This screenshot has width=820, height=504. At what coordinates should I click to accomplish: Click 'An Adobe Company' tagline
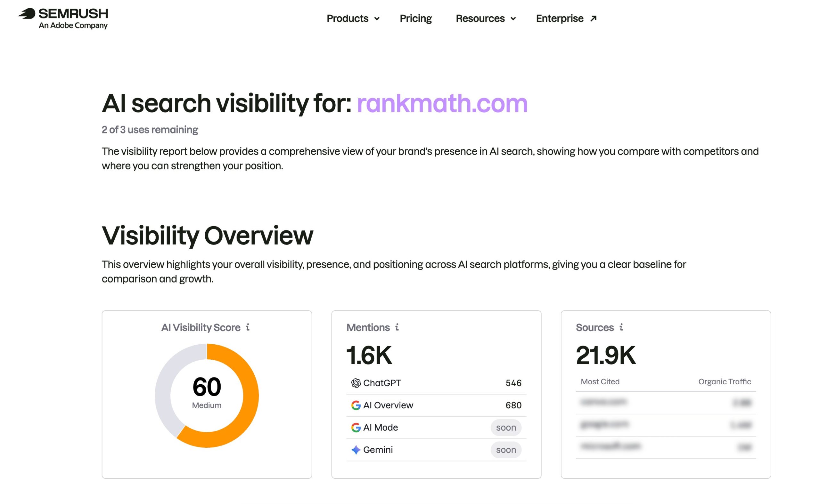(x=73, y=25)
